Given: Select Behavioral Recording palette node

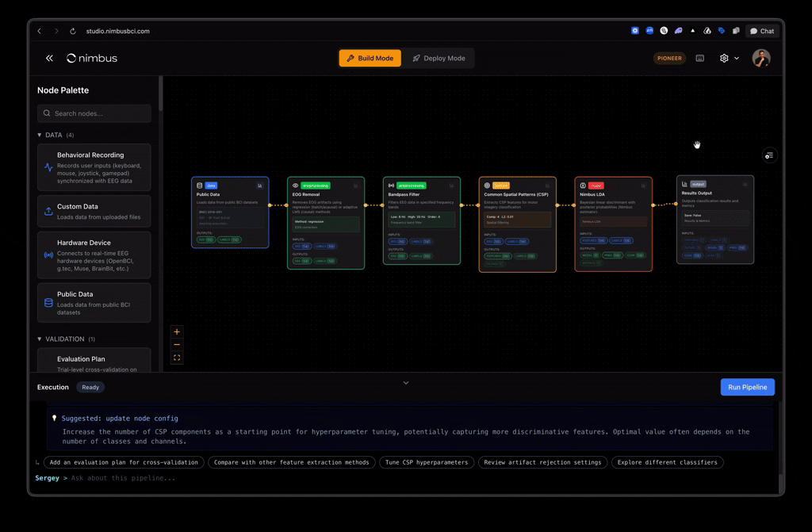Looking at the screenshot, I should pos(94,167).
